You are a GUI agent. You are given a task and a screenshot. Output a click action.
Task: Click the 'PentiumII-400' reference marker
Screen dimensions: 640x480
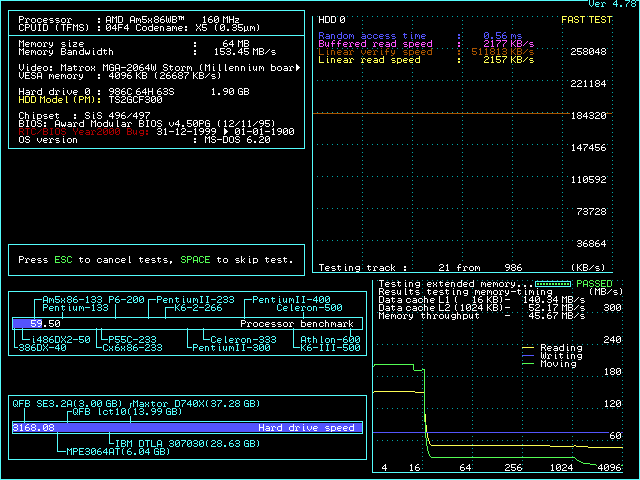pos(291,300)
